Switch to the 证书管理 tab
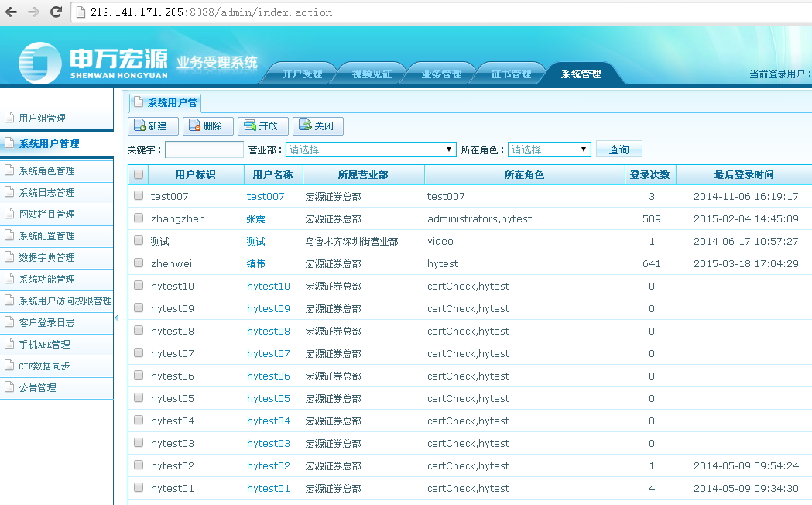 (x=511, y=74)
